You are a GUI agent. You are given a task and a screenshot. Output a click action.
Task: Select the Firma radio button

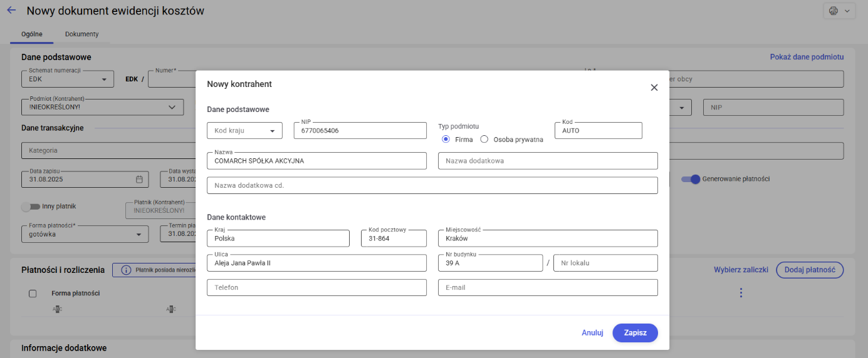[446, 140]
